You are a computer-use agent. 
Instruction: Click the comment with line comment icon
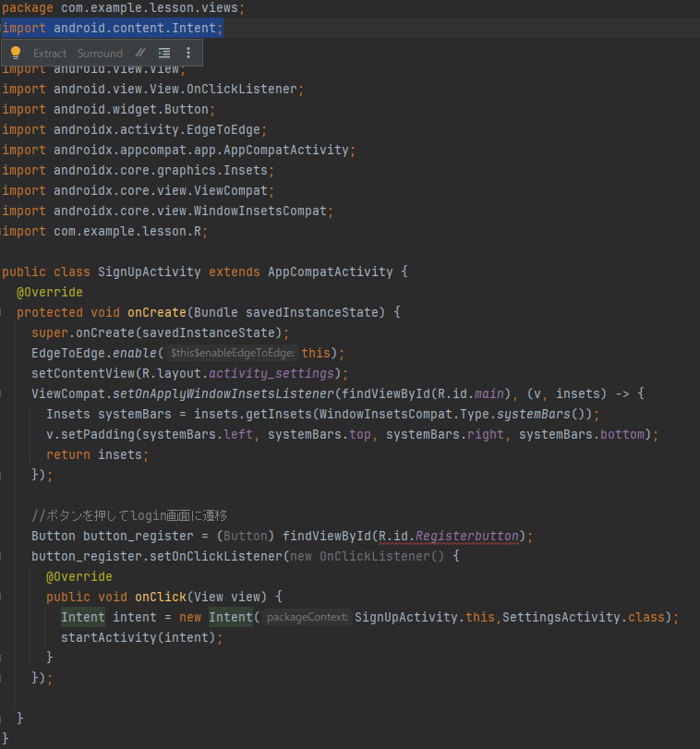[x=139, y=53]
